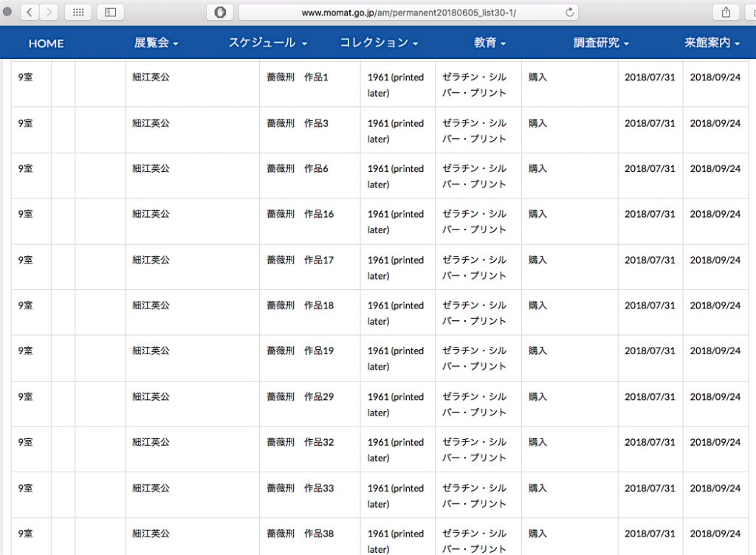
Task: Click 9室 in the 作品1 row
Action: pos(26,77)
